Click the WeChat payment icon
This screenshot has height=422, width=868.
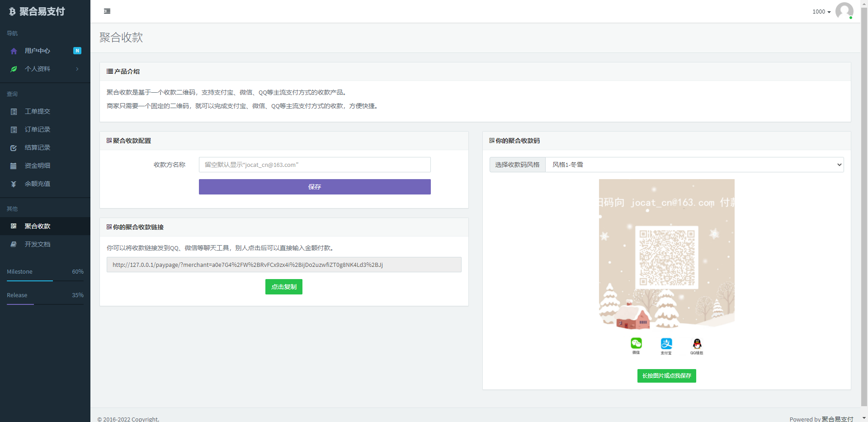tap(636, 343)
